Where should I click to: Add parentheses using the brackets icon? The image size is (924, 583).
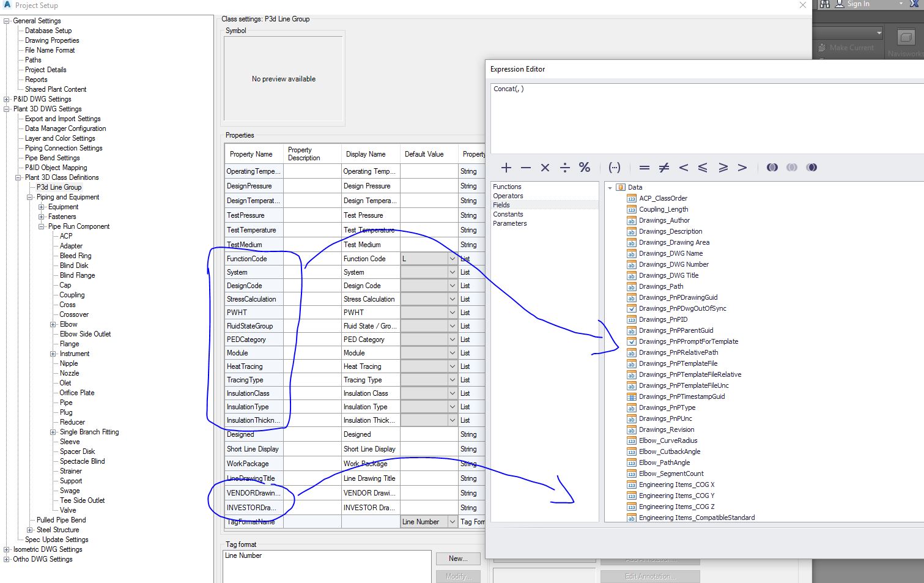coord(615,168)
